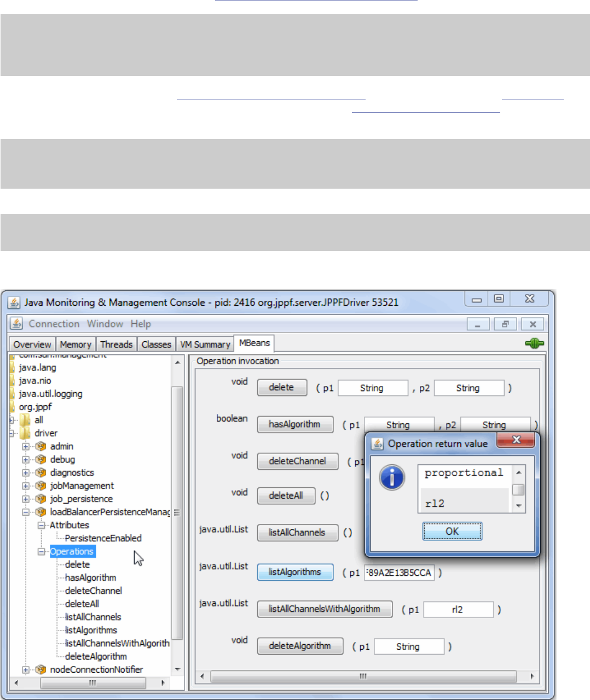The width and height of the screenshot is (590, 700).
Task: Click the tree panel vertical scrollbar
Action: pos(177,513)
